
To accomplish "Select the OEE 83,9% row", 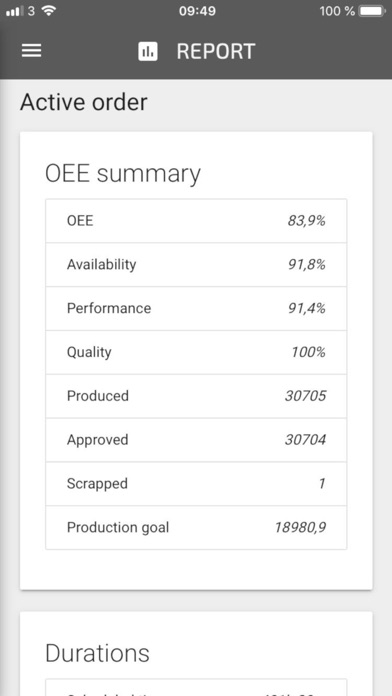I will [x=196, y=221].
